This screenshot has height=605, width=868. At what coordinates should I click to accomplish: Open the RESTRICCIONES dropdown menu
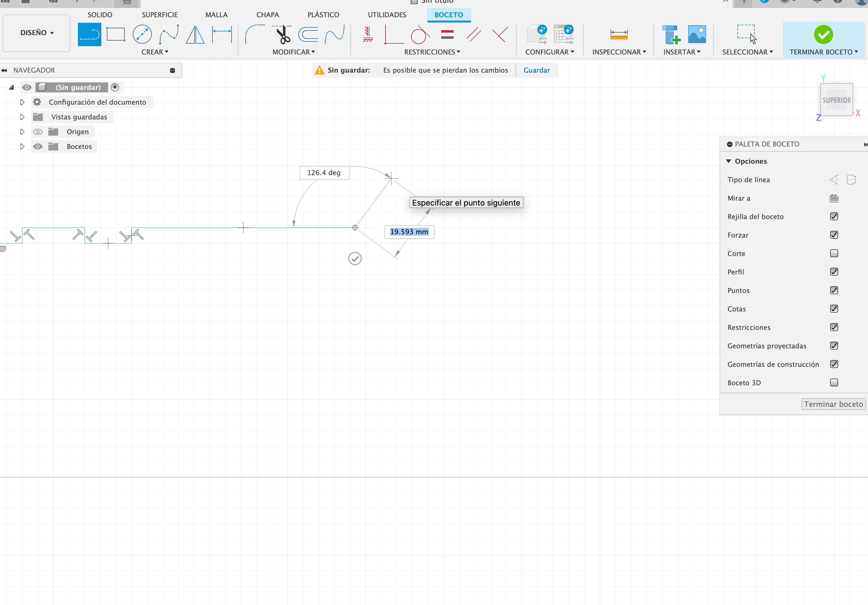coord(432,52)
